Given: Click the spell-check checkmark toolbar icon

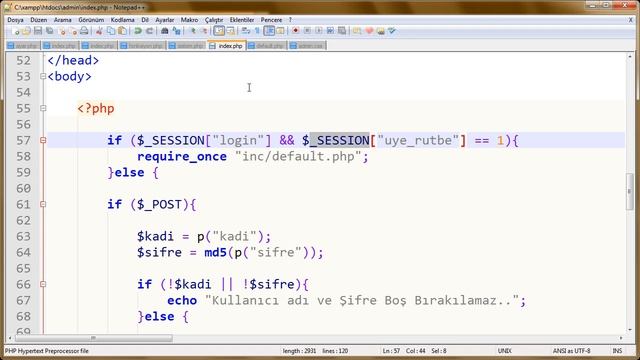Looking at the screenshot, I should 392,31.
